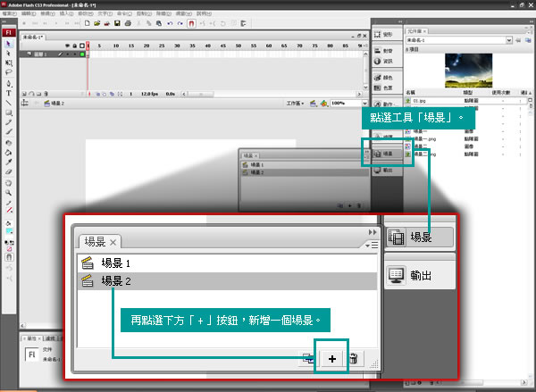Click the timeline horizontal scrollbar thumb
536x392 pixels.
point(201,94)
